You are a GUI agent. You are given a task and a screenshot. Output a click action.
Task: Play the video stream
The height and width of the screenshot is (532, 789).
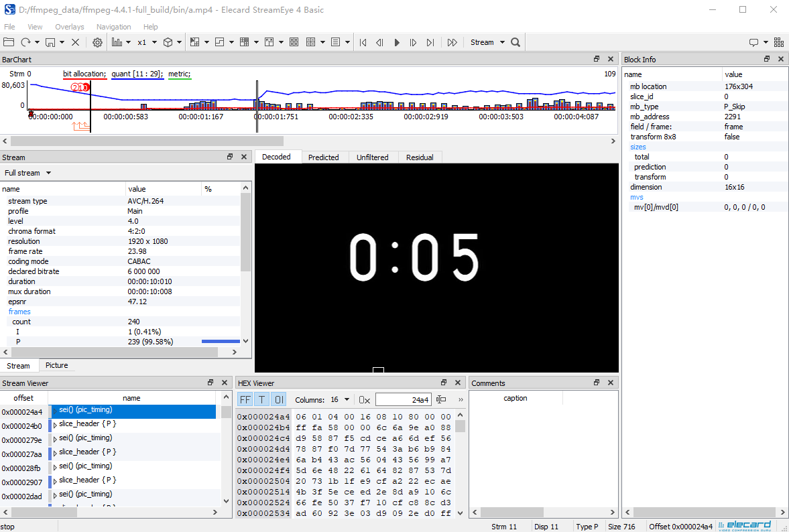click(397, 42)
